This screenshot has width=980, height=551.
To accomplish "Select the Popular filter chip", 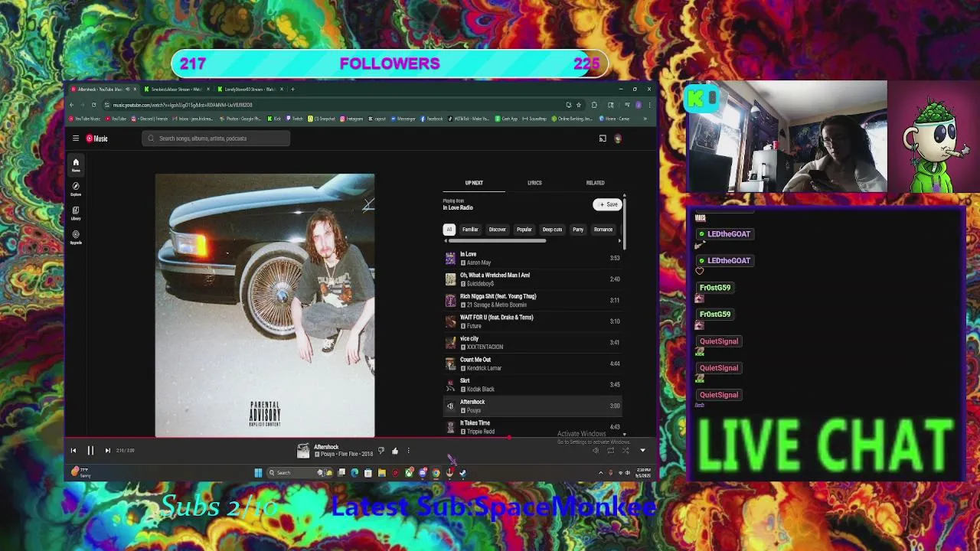I will tap(524, 230).
